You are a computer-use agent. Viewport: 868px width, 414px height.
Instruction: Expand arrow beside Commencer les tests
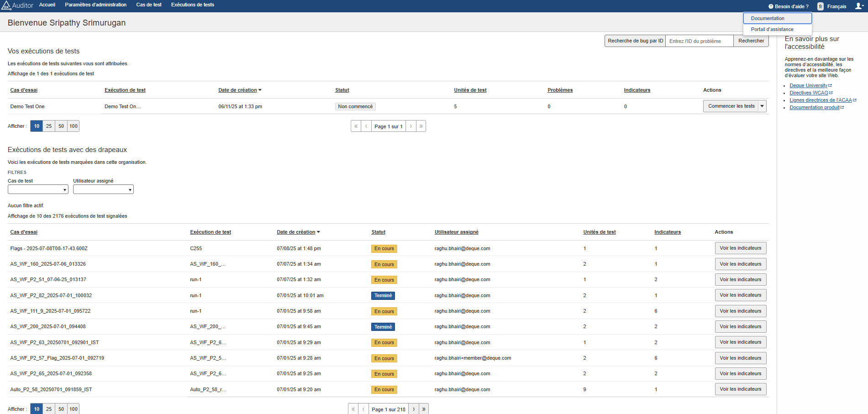point(762,106)
